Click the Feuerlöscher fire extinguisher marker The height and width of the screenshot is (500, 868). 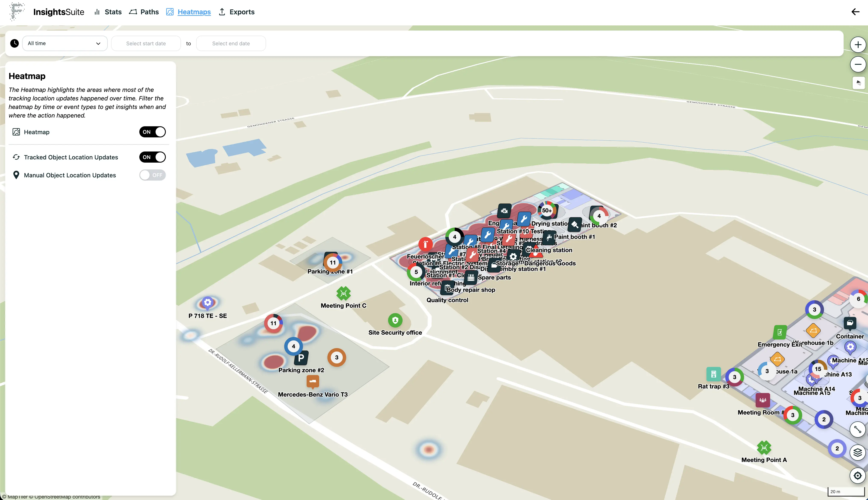pos(425,244)
